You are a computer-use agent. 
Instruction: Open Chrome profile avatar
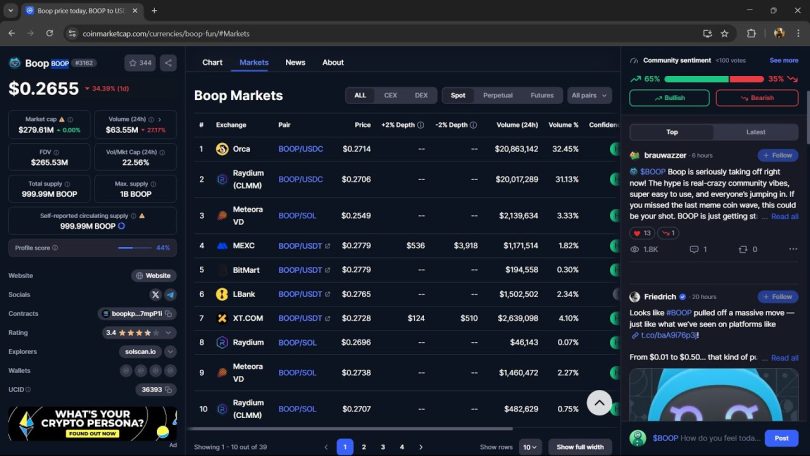tap(779, 34)
